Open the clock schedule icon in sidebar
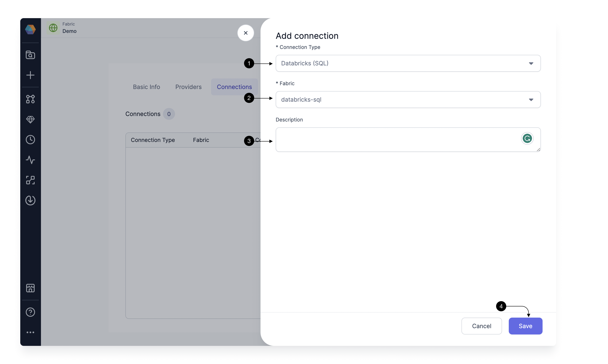608x364 pixels. [30, 140]
